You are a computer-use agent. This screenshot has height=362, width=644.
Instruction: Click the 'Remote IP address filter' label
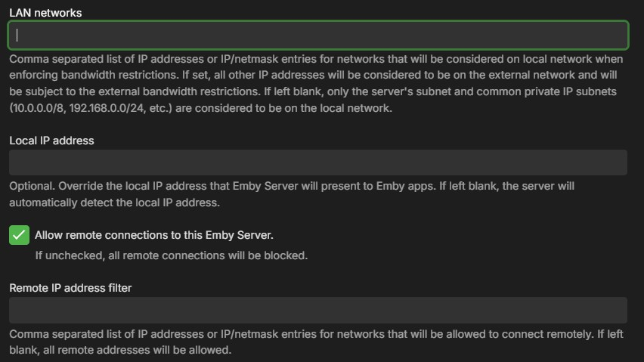tap(70, 288)
